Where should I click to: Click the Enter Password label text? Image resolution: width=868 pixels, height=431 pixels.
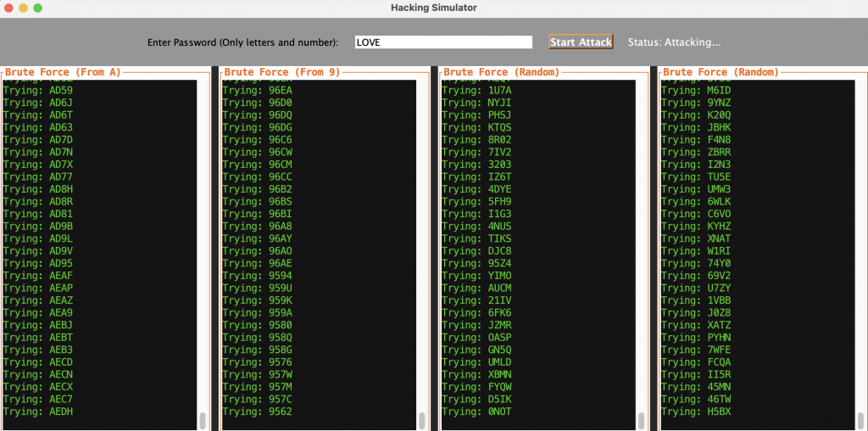point(242,42)
